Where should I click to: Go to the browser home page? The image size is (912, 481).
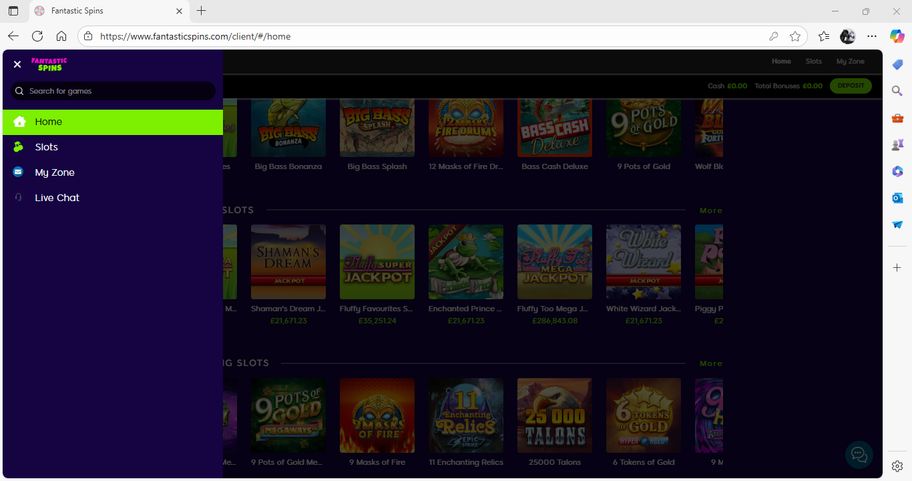[61, 36]
